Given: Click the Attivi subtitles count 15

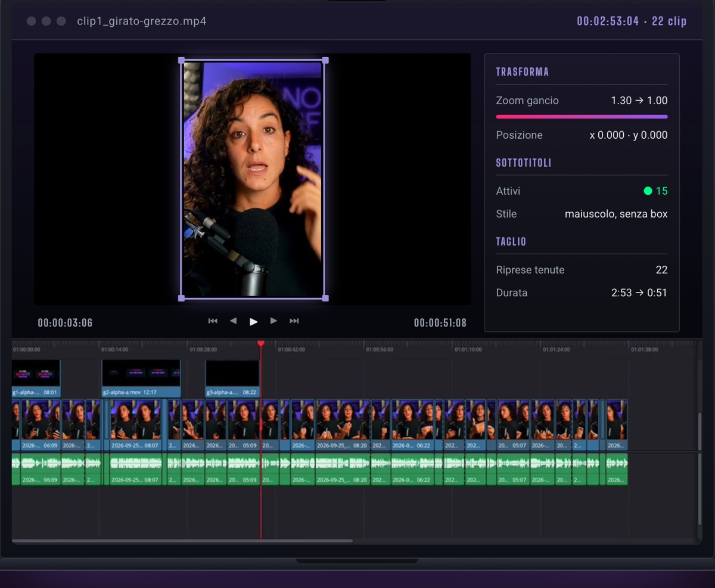Looking at the screenshot, I should click(x=661, y=191).
